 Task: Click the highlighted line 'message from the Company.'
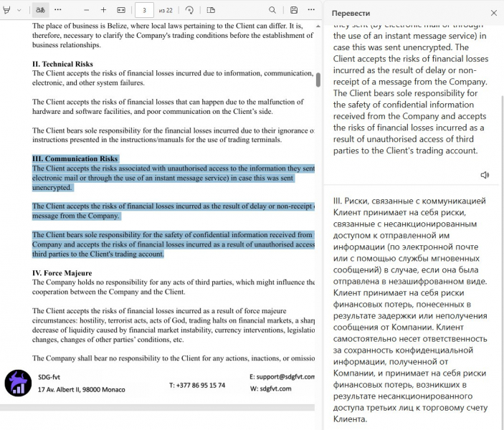75,216
